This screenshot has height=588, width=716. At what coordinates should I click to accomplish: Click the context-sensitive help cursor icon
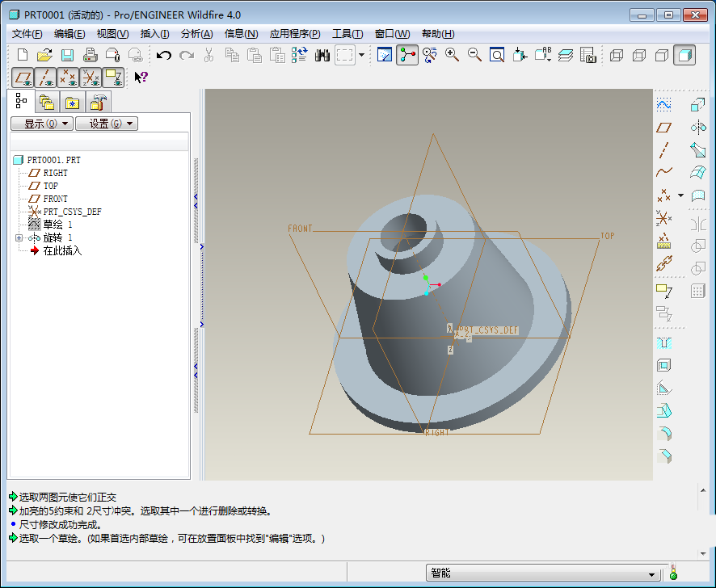141,78
